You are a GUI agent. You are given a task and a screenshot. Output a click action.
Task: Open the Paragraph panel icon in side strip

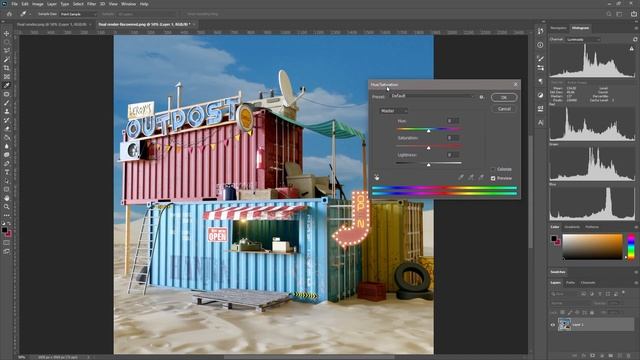pos(540,81)
